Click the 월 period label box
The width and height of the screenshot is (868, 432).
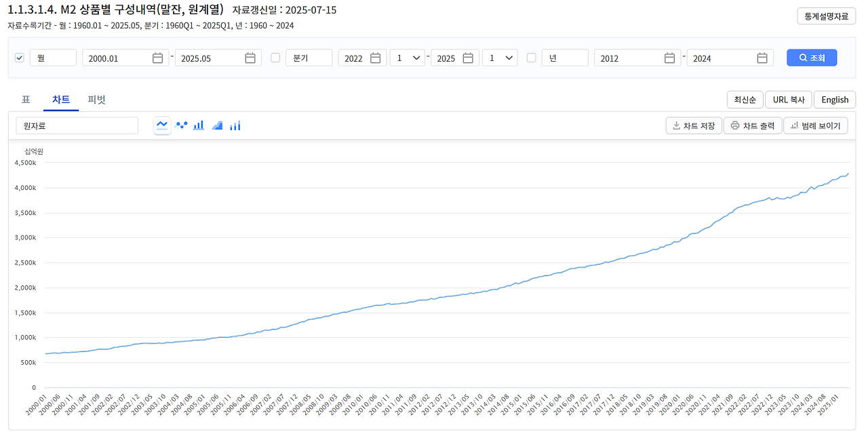coord(53,58)
